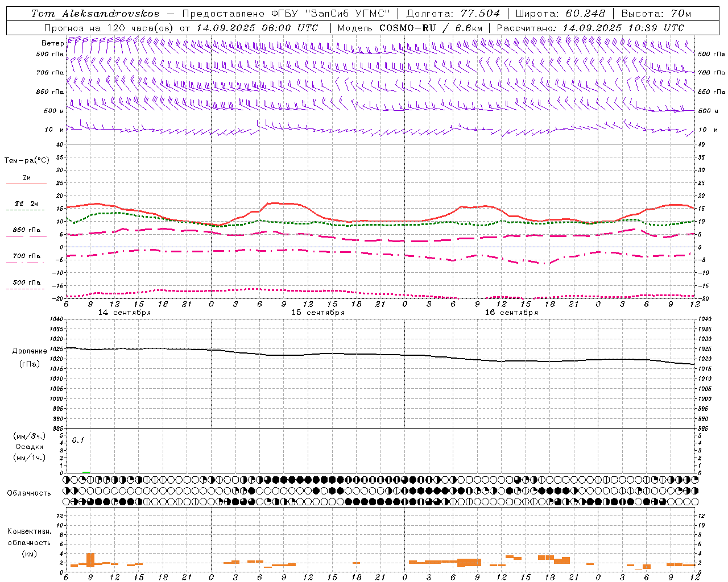Screen dimensions: 728x582
Task: Click the 15 сентября date label
Action: [318, 313]
